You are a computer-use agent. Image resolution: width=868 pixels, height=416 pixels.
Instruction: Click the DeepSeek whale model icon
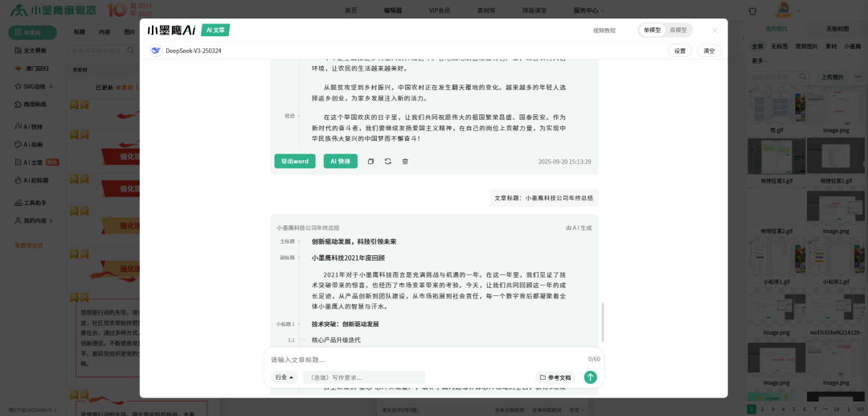click(156, 51)
